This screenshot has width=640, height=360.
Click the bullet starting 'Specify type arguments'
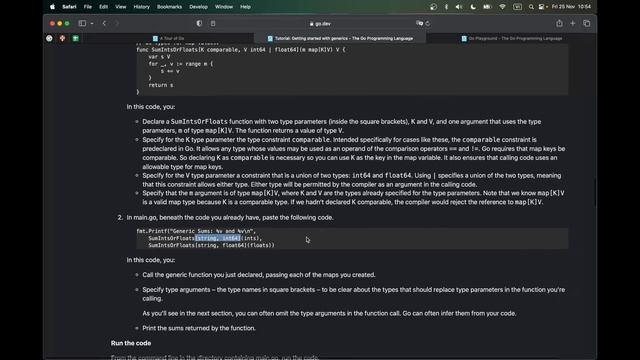point(353,294)
